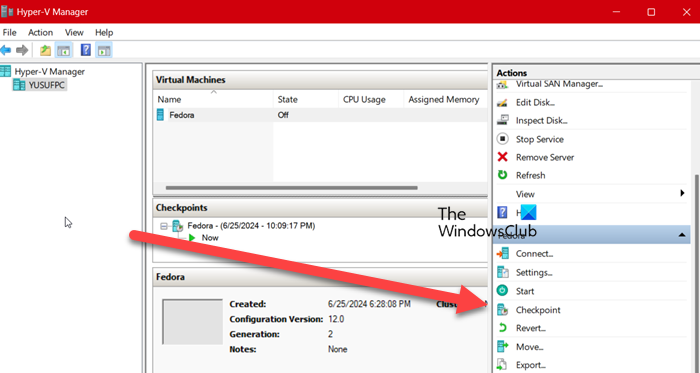Click the Back arrow toolbar icon
Image resolution: width=700 pixels, height=373 pixels.
pyautogui.click(x=6, y=50)
